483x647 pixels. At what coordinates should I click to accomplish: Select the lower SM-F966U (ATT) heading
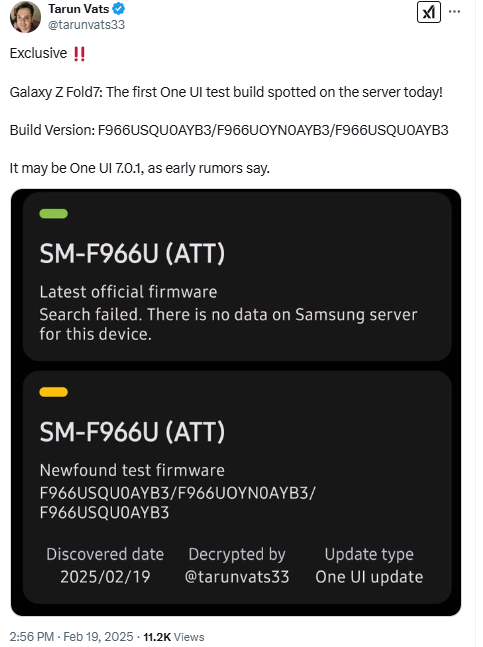pos(132,432)
